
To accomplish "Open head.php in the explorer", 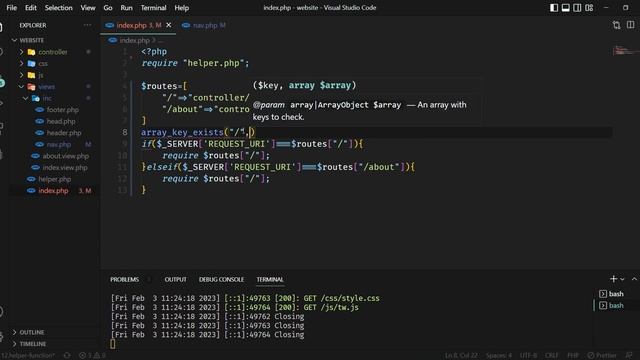I will [61, 121].
